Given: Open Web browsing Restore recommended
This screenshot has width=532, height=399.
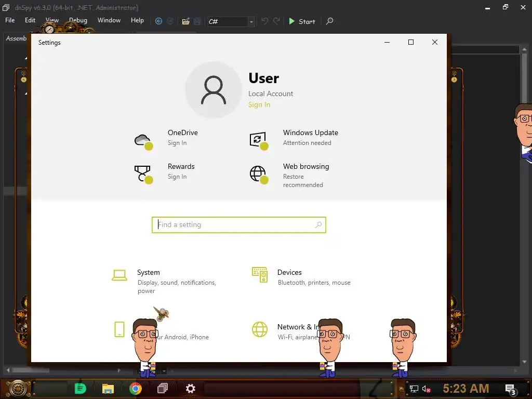Looking at the screenshot, I should click(x=303, y=181).
